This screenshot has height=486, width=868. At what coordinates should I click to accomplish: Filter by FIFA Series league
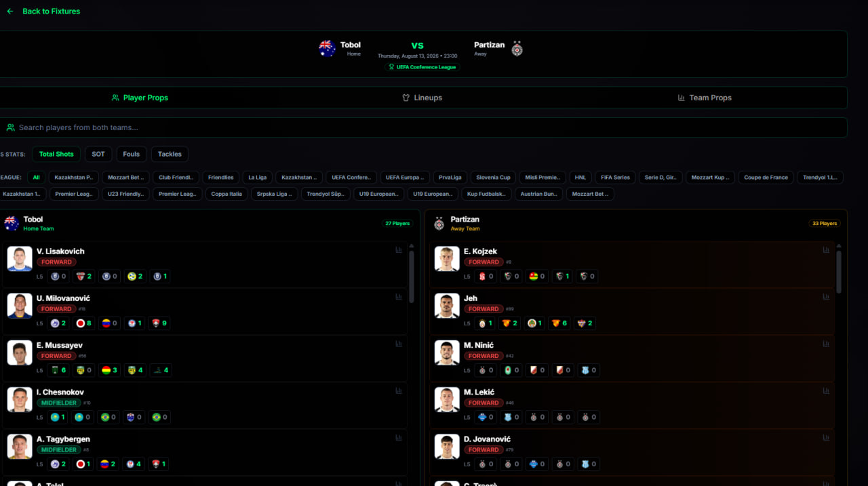coord(616,178)
